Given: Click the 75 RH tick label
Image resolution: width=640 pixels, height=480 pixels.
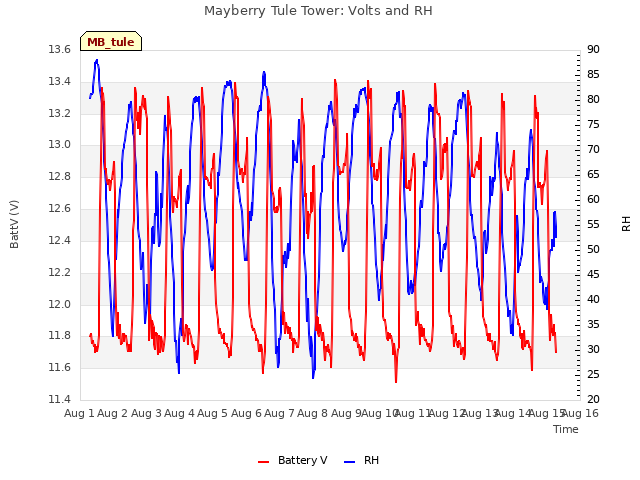Looking at the screenshot, I should (593, 124).
